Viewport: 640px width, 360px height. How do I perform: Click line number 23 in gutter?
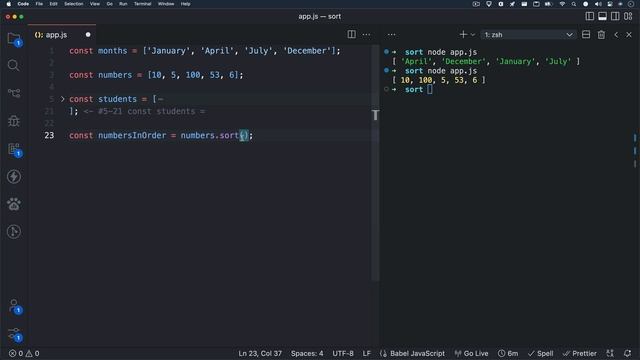tap(49, 135)
